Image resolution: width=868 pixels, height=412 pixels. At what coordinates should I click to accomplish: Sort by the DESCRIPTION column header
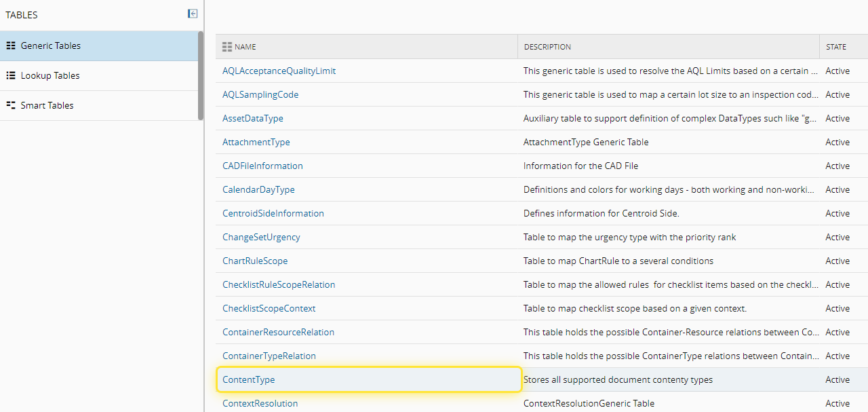547,47
